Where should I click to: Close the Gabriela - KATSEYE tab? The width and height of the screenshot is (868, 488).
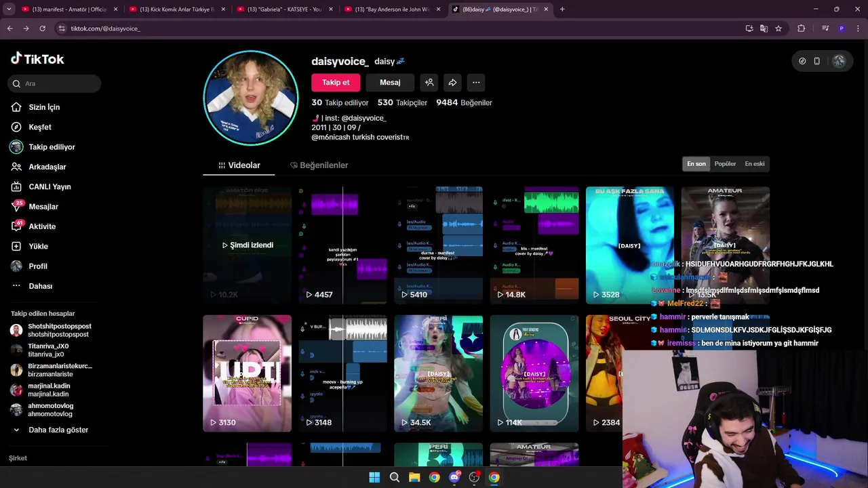click(x=330, y=9)
